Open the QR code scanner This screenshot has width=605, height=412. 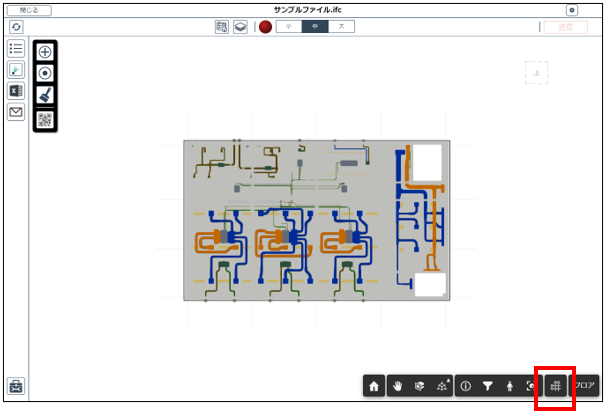point(45,118)
